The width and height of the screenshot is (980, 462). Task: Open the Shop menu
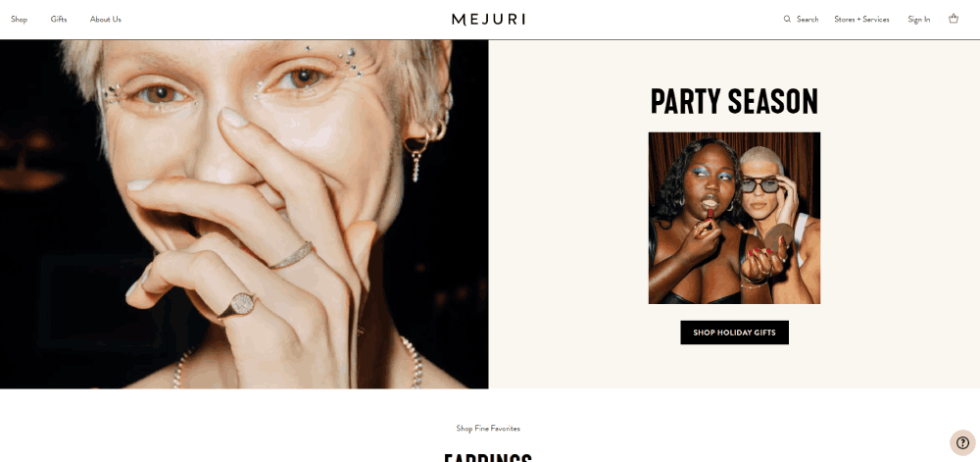[20, 20]
